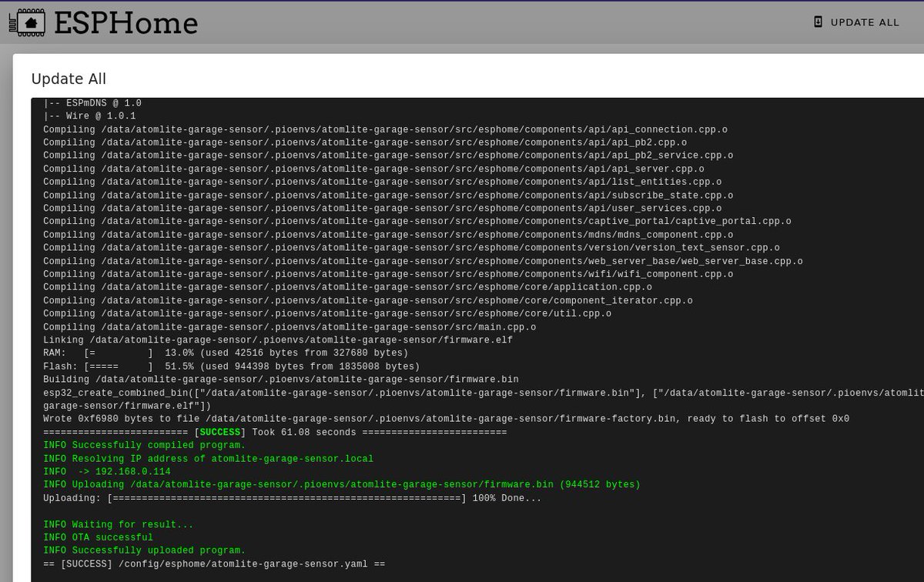Click "INFO Resolving IP address" line
Screen dimensions: 924x582
pos(208,458)
